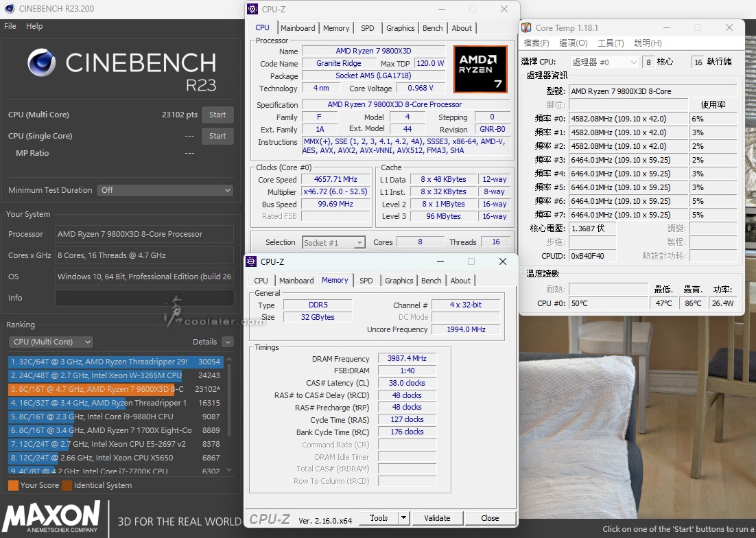
Task: Select the Ryzen 7 9800X3D ranking row
Action: tap(115, 389)
